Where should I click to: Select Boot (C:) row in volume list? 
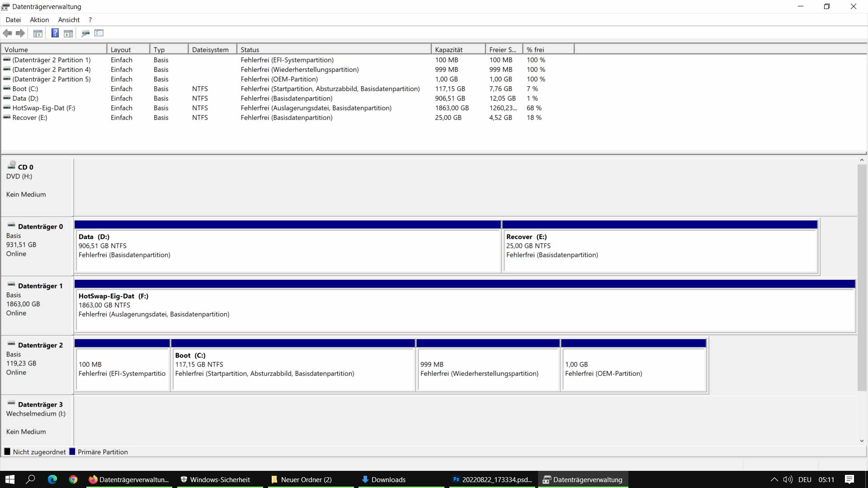click(x=25, y=89)
